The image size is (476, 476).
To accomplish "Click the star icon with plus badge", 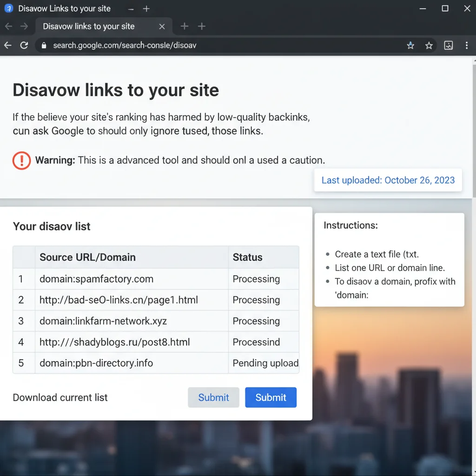I will tap(410, 46).
